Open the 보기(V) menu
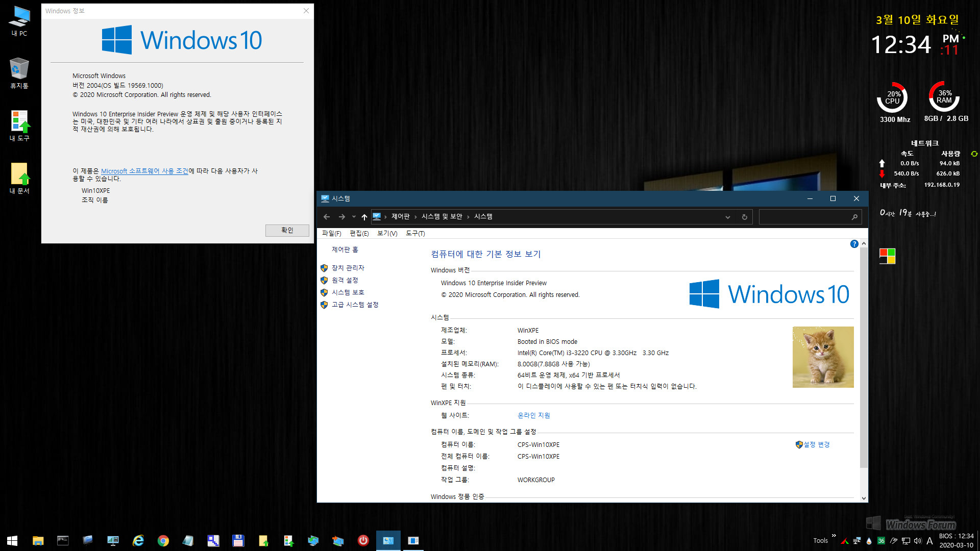980x551 pixels. pos(387,233)
